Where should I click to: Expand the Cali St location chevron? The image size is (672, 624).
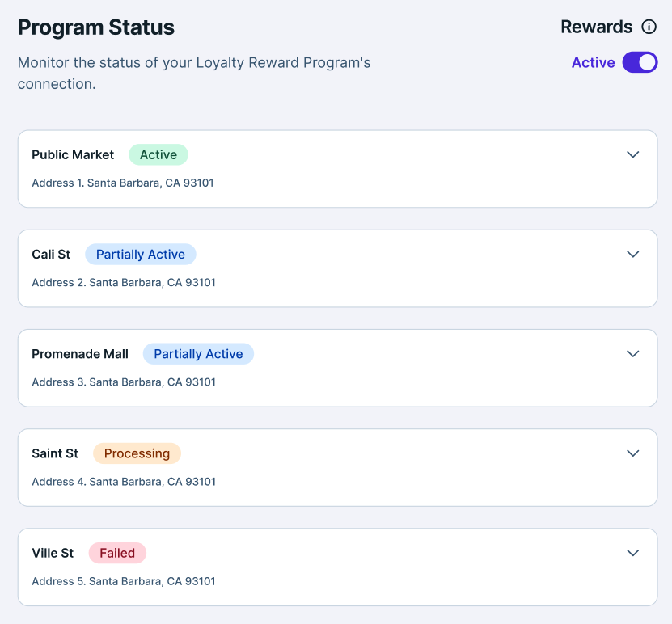(x=633, y=254)
